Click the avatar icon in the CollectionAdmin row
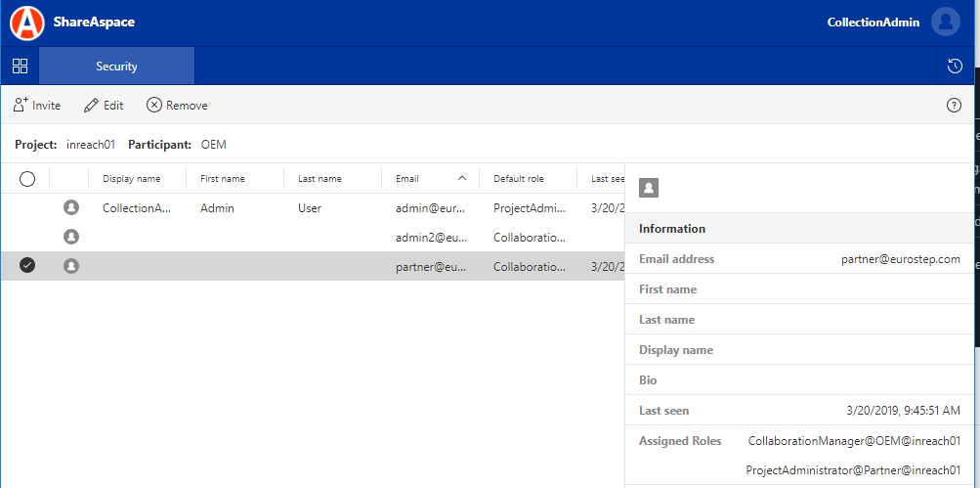The image size is (980, 488). pyautogui.click(x=70, y=207)
